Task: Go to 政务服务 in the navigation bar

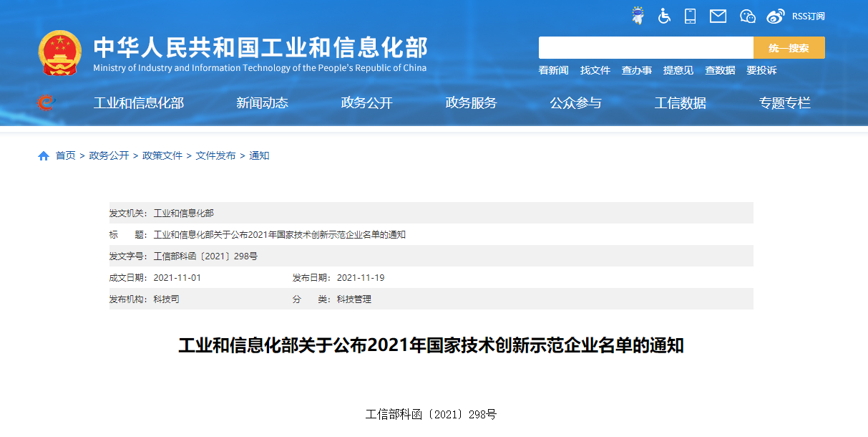Action: click(471, 103)
